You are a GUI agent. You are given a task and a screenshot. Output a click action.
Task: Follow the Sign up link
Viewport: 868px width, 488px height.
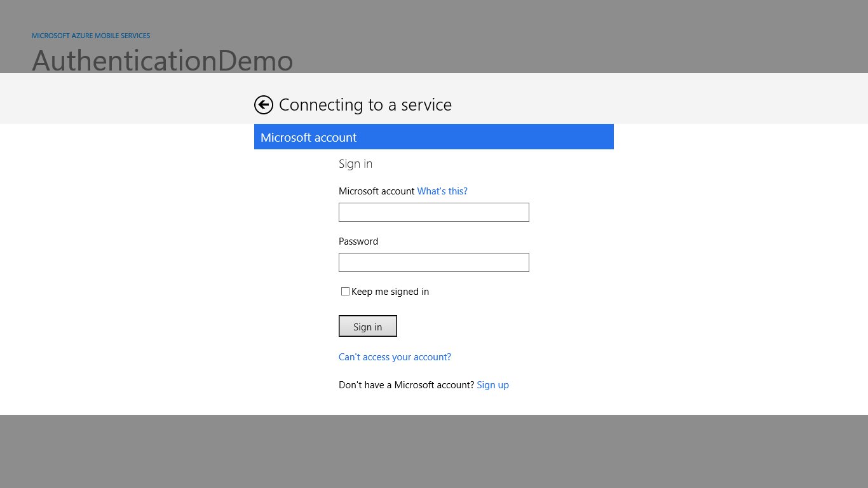[x=492, y=385]
